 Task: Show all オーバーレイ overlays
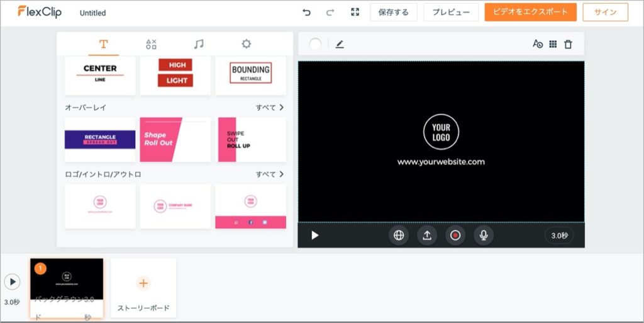(x=270, y=107)
